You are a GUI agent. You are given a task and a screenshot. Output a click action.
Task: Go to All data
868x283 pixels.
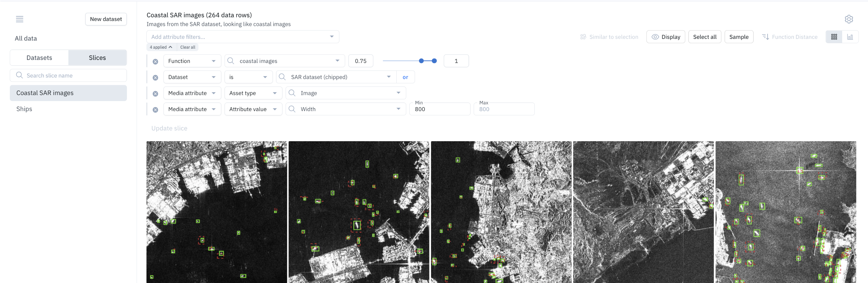pos(26,38)
